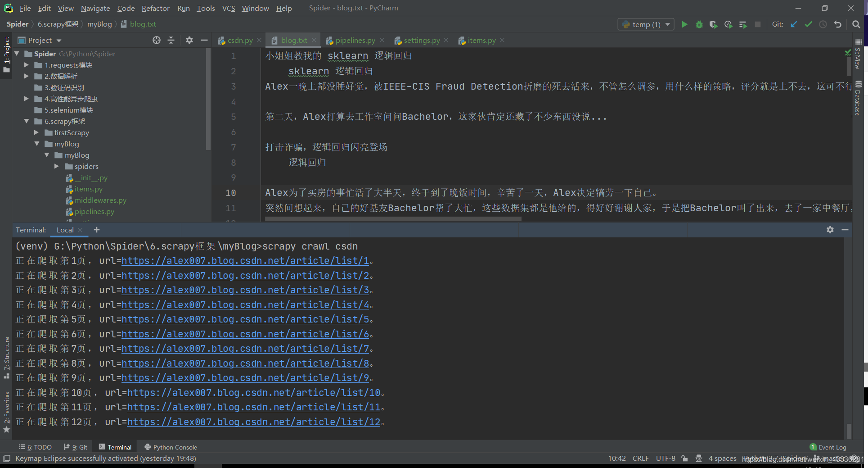This screenshot has width=868, height=468.
Task: Open the 6: TODO tool window
Action: coord(36,447)
